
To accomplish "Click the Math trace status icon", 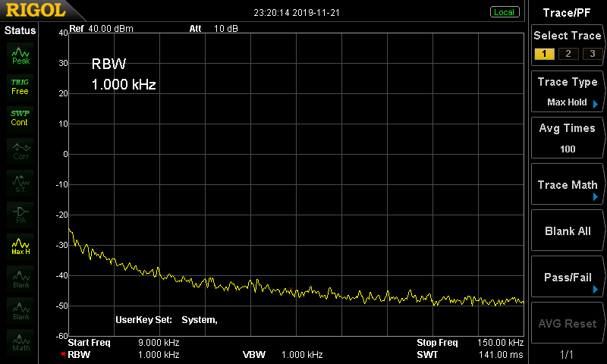I will coord(20,341).
